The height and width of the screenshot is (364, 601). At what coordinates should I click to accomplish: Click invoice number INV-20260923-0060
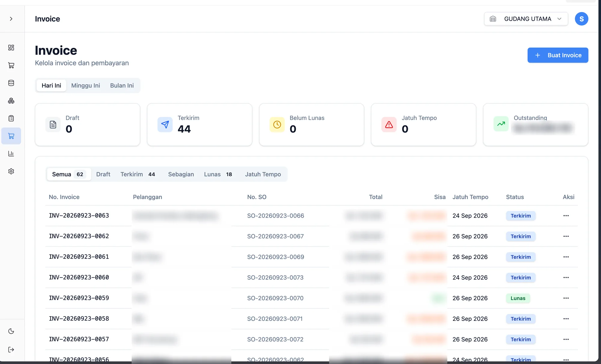79,277
